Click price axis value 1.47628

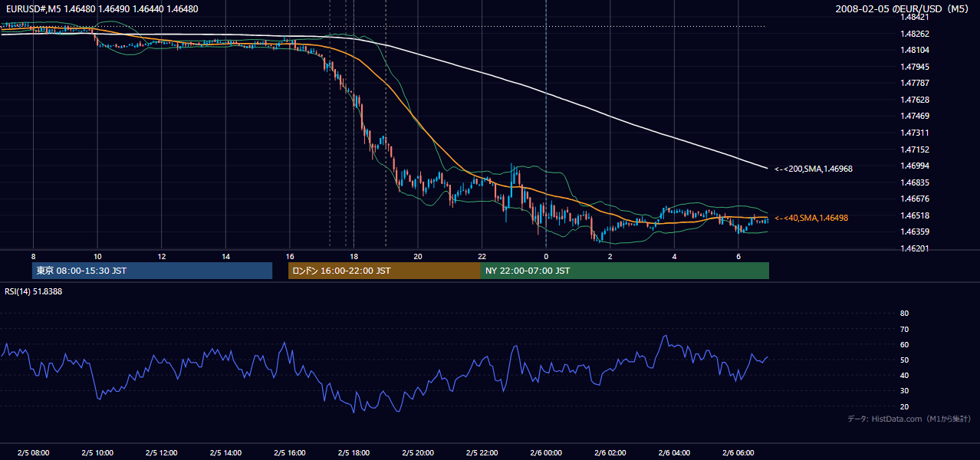point(915,100)
